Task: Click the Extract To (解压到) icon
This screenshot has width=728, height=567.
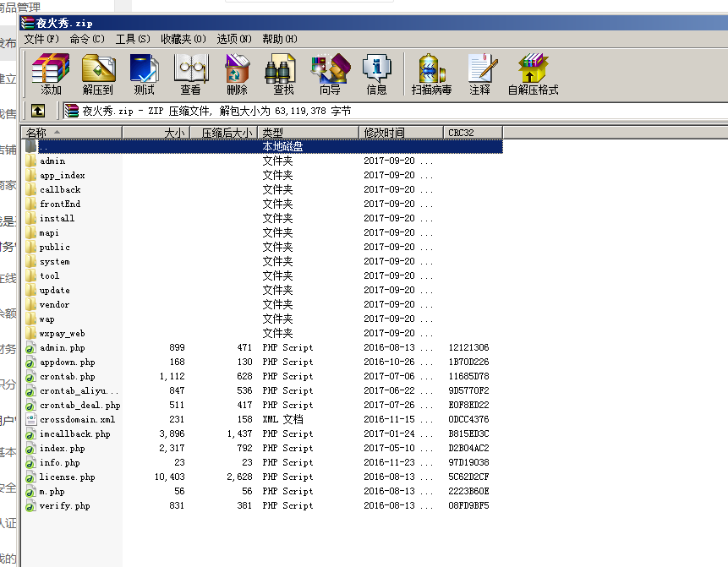Action: tap(98, 74)
